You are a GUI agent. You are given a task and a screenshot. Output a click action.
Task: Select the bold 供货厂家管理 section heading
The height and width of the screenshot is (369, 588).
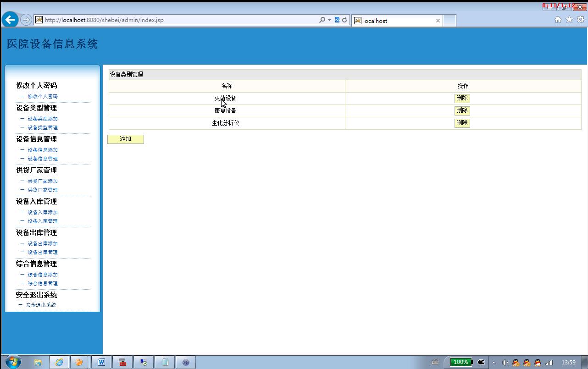37,170
